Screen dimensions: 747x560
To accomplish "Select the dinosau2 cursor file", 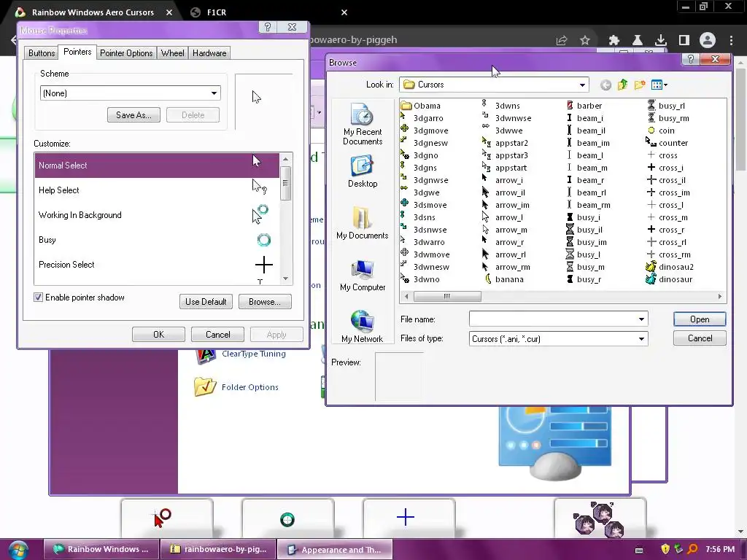I will click(670, 267).
